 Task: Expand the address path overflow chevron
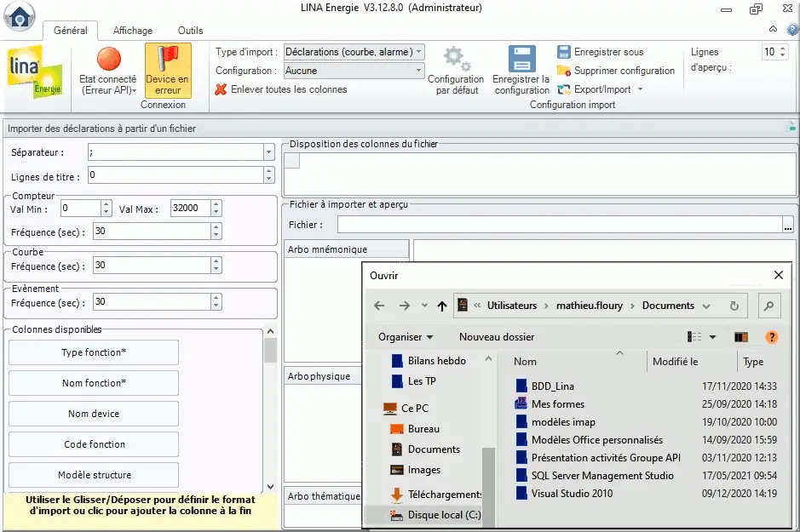coord(477,306)
